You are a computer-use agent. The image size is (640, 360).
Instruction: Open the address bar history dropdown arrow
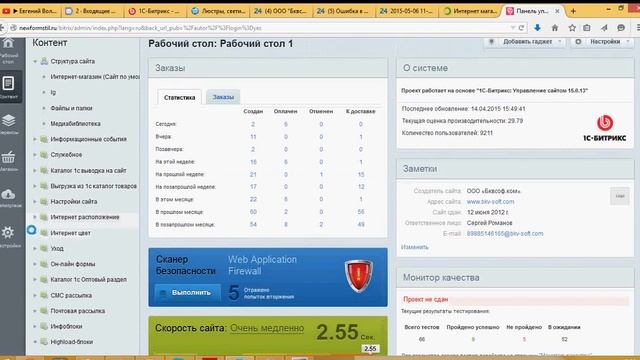pyautogui.click(x=513, y=28)
